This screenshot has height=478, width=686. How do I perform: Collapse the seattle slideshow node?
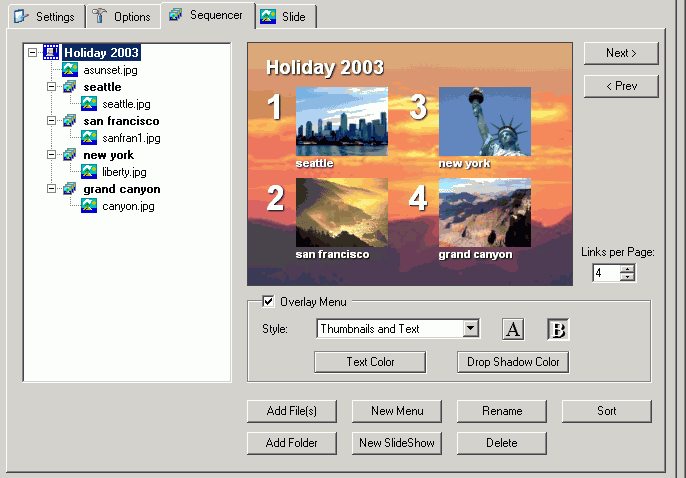click(52, 87)
